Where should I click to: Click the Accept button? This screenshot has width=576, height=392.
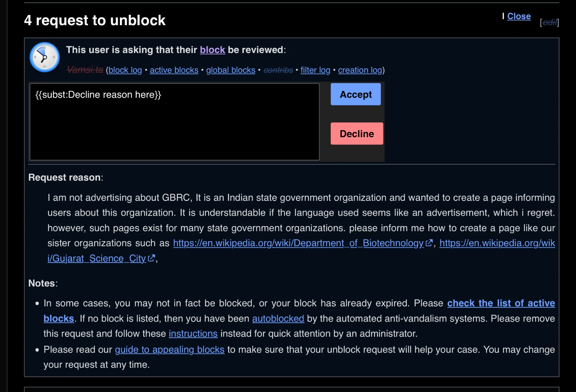tap(355, 94)
